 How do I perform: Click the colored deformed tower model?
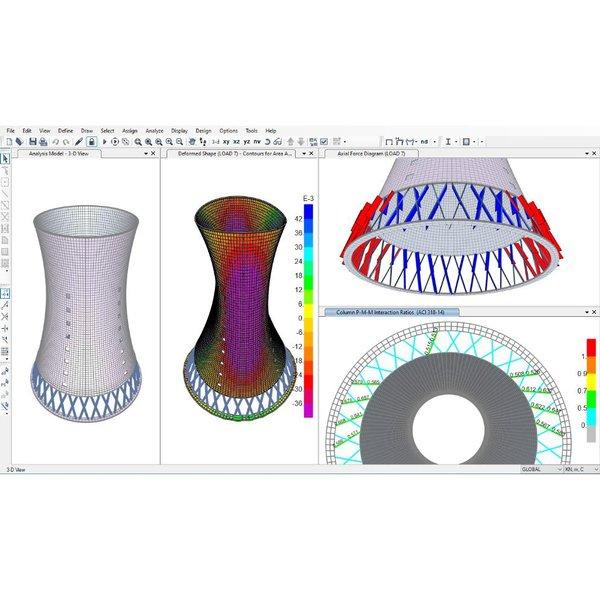[240, 310]
